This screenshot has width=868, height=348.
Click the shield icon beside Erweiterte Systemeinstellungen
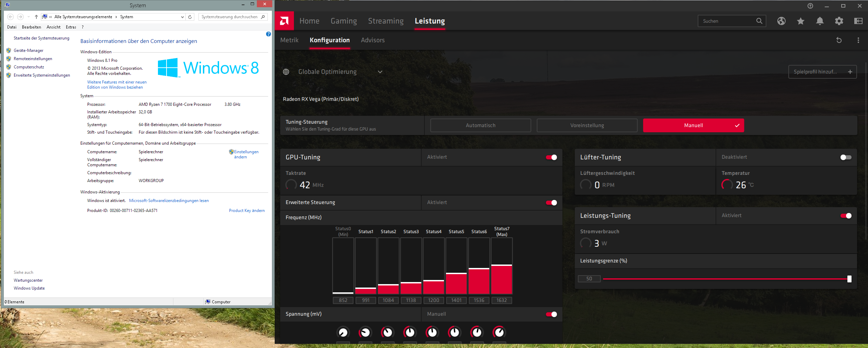click(x=9, y=75)
